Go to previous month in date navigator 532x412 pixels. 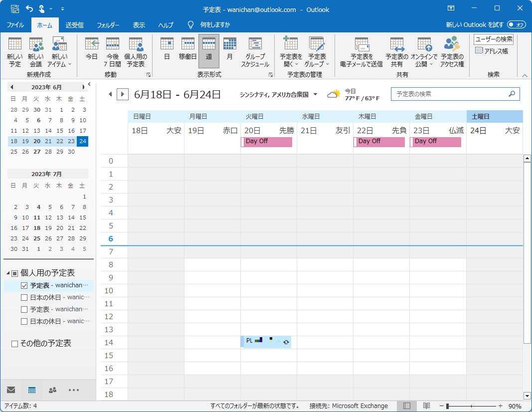pyautogui.click(x=12, y=87)
